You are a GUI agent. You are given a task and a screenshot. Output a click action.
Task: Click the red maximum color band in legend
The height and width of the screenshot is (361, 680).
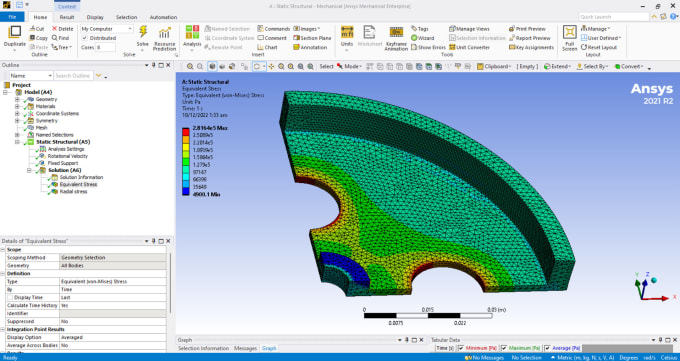coord(186,131)
